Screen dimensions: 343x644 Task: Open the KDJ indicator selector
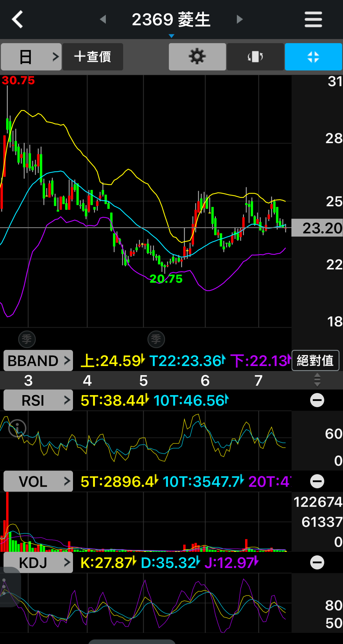38,562
